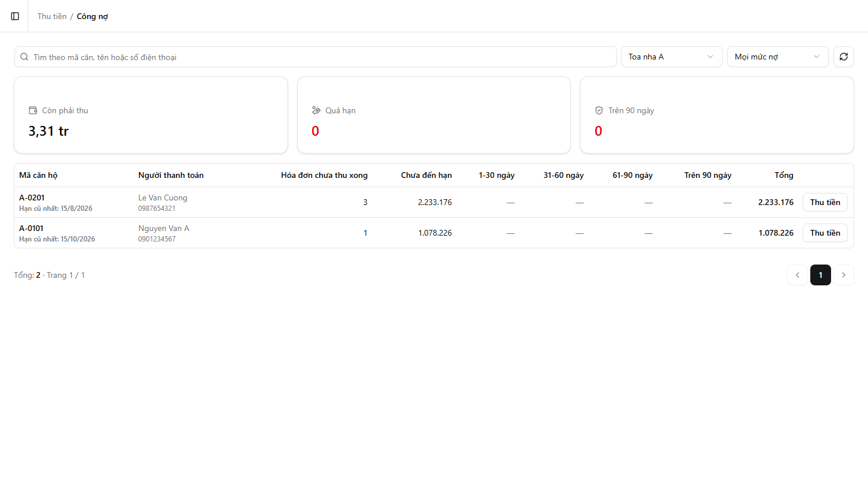Toggle the sidebar panel icon

click(15, 16)
